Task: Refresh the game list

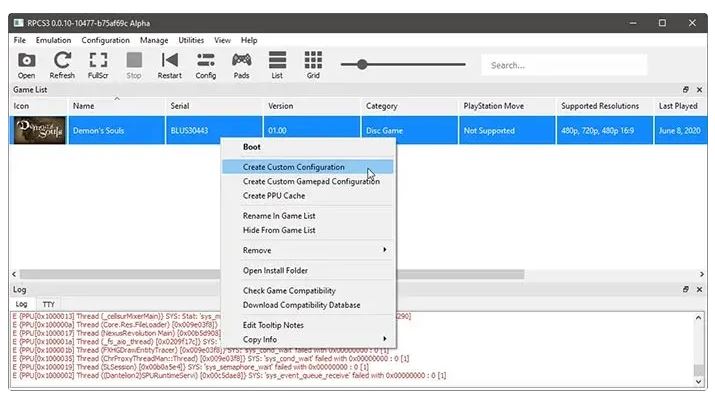Action: point(62,65)
